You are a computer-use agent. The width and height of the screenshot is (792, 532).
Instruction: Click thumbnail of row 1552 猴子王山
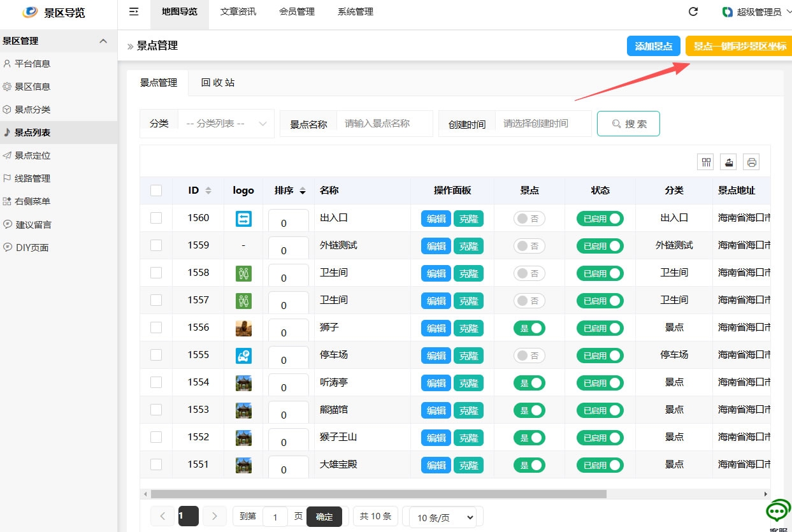(243, 438)
